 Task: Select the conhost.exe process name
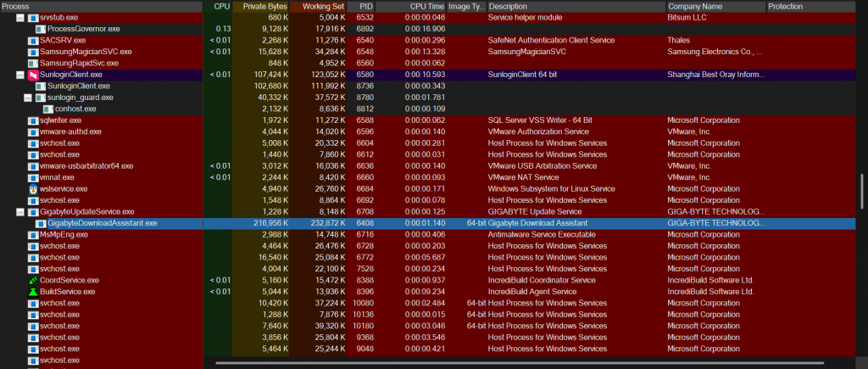(x=75, y=109)
